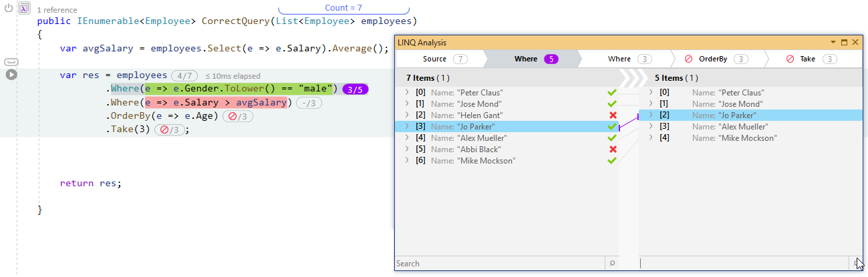Viewport: 868px width, 277px height.
Task: Maximize the LINQ Analysis window
Action: pos(844,42)
